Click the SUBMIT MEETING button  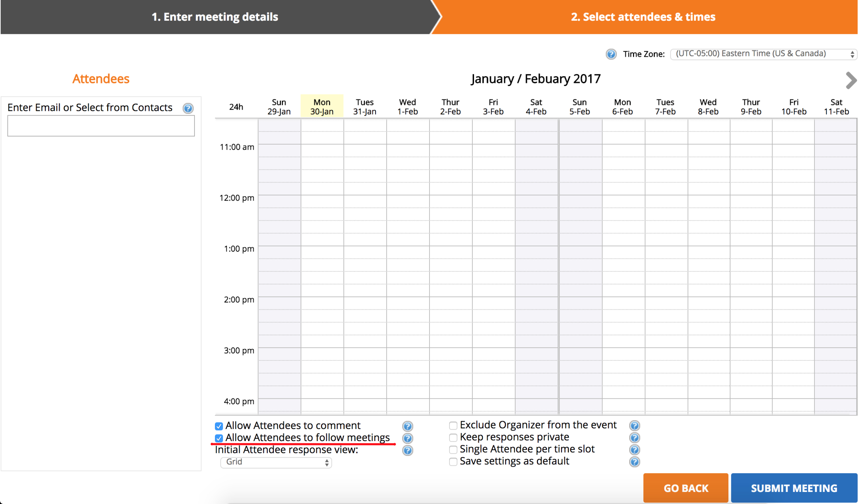click(x=794, y=488)
